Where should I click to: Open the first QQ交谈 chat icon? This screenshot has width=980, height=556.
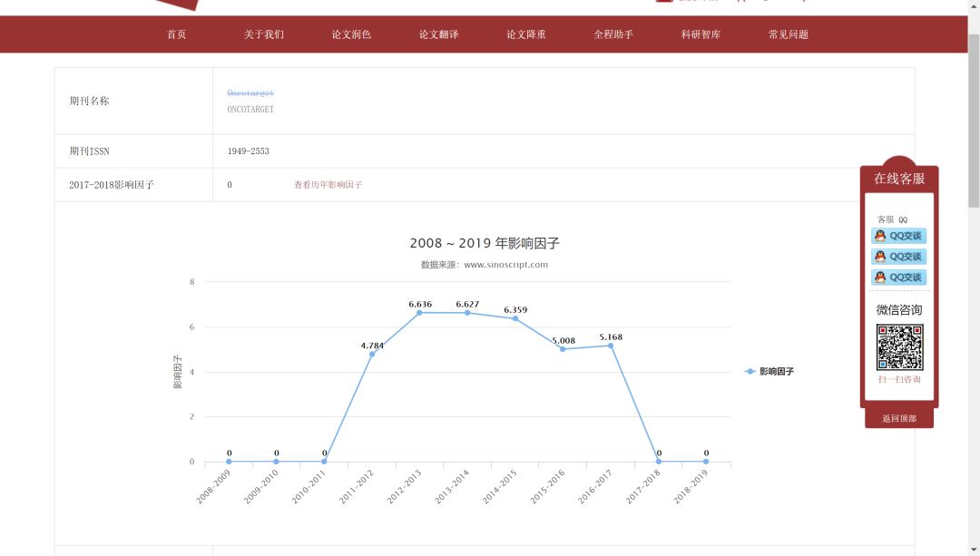[x=899, y=236]
